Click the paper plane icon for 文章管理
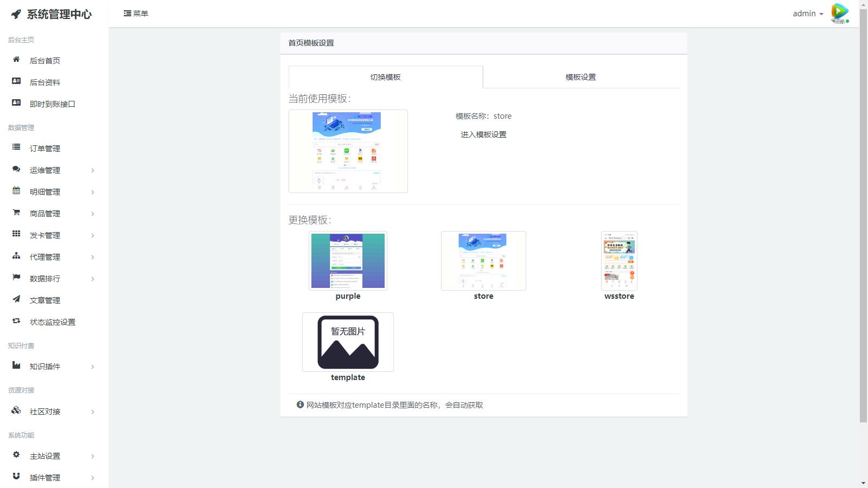This screenshot has height=488, width=868. pyautogui.click(x=16, y=299)
